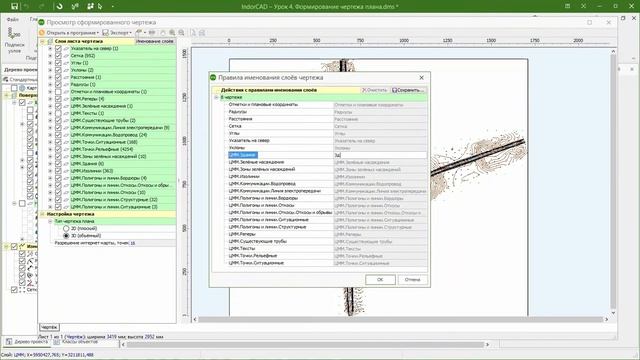This screenshot has height=360, width=640.
Task: Select the Указатель на север rule row
Action: [327, 140]
